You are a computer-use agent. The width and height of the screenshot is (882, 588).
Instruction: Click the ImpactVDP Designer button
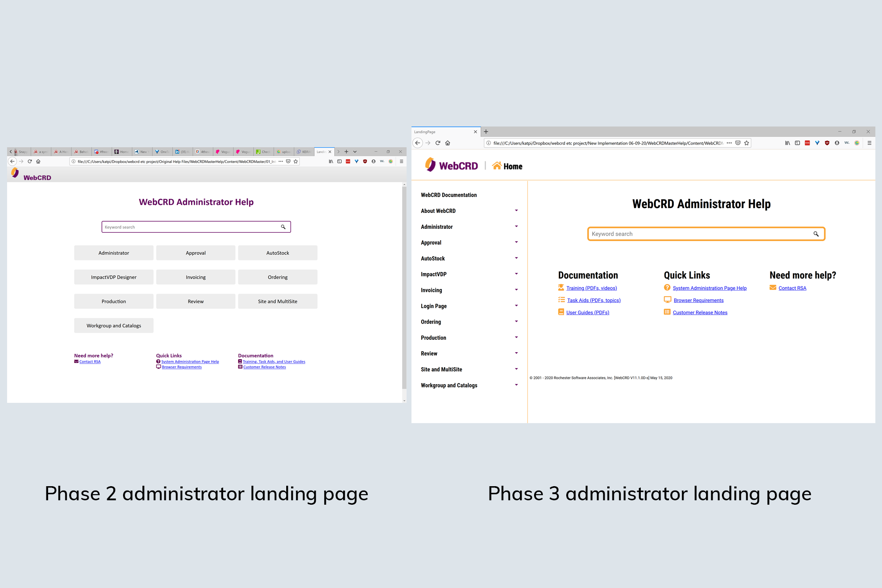pyautogui.click(x=114, y=277)
